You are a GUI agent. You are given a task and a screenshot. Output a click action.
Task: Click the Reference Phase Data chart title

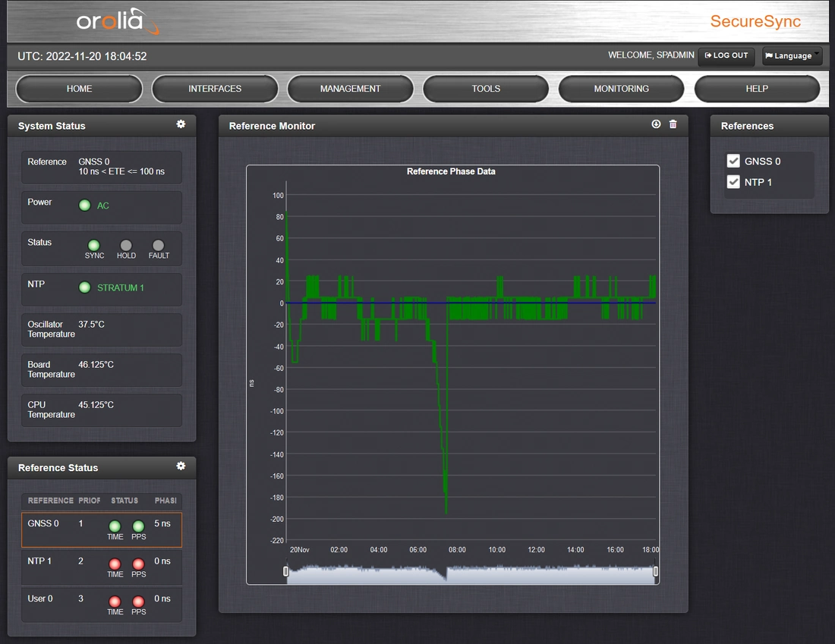coord(451,171)
